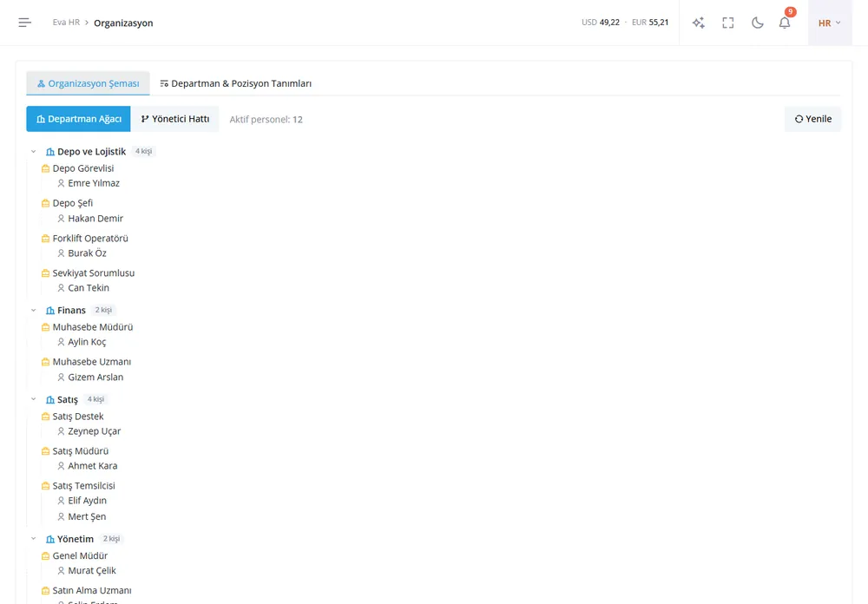Select the Satış Müdürü position

coord(80,451)
